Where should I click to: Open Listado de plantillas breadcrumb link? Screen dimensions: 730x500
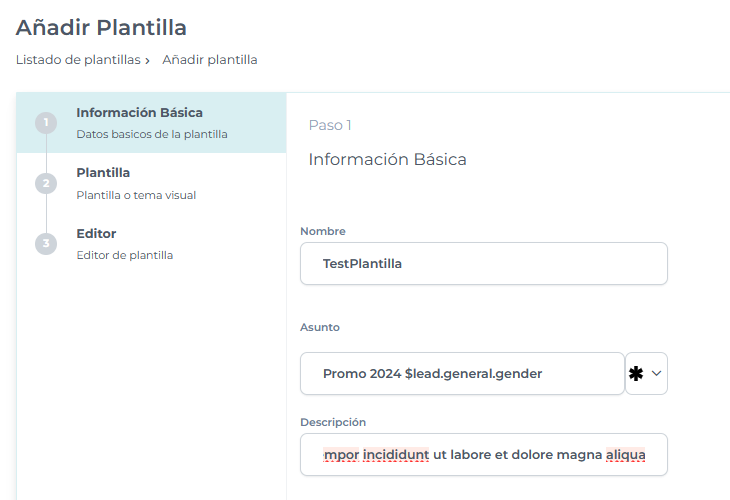(78, 60)
